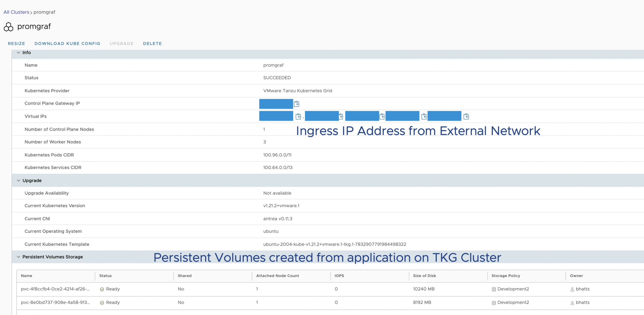Click the RESIZE action
644x315 pixels.
tap(16, 44)
